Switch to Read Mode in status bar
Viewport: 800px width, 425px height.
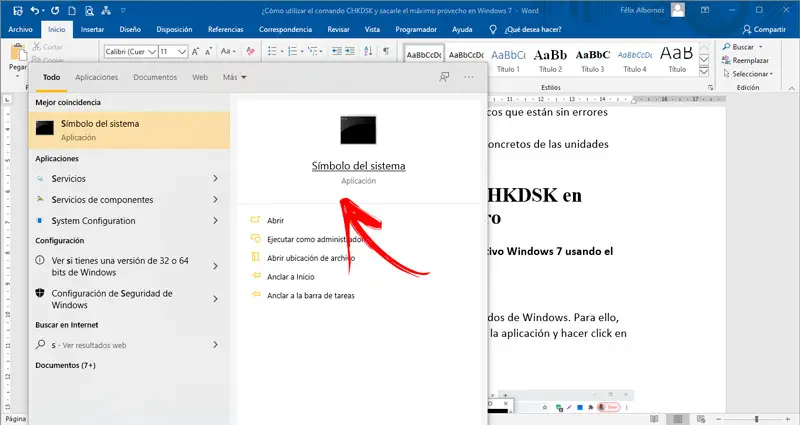point(654,419)
